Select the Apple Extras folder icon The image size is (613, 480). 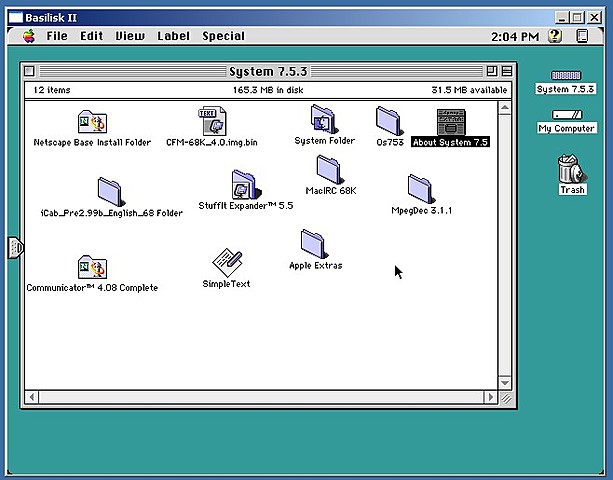point(315,244)
